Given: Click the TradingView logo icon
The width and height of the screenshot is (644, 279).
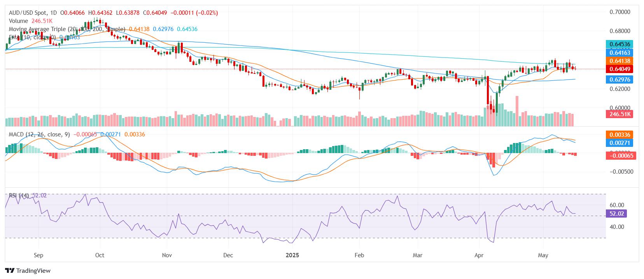Looking at the screenshot, I should point(10,270).
